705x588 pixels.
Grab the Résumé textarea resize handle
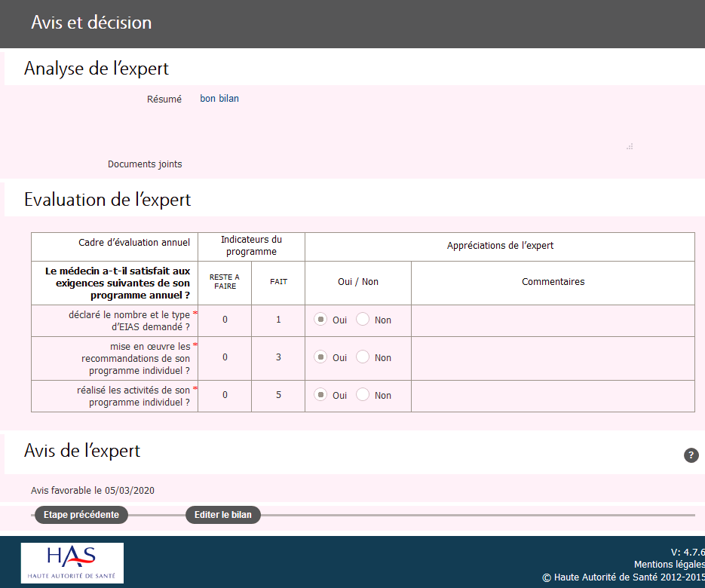click(x=630, y=146)
